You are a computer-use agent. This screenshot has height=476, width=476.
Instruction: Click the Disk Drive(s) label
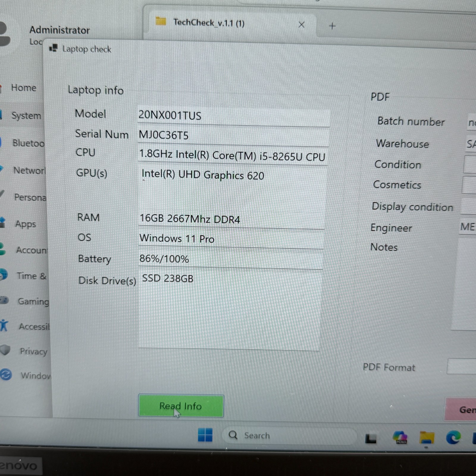107,281
